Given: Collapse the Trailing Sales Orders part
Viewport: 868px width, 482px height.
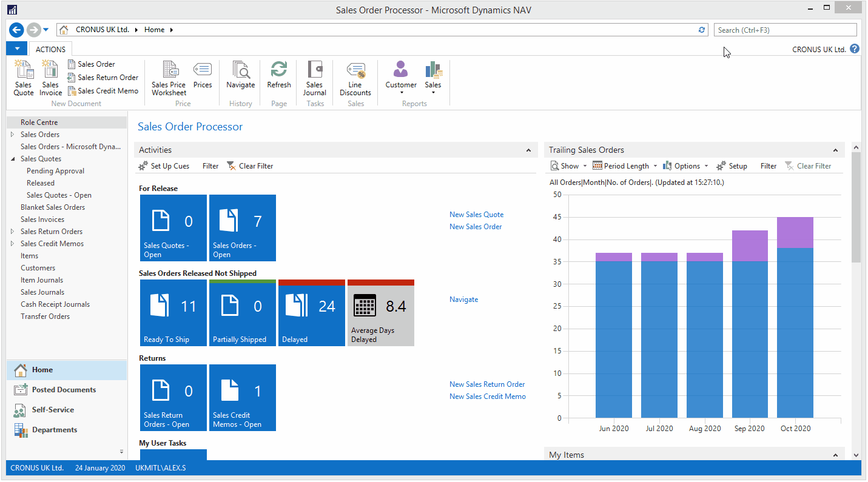Looking at the screenshot, I should pyautogui.click(x=836, y=150).
